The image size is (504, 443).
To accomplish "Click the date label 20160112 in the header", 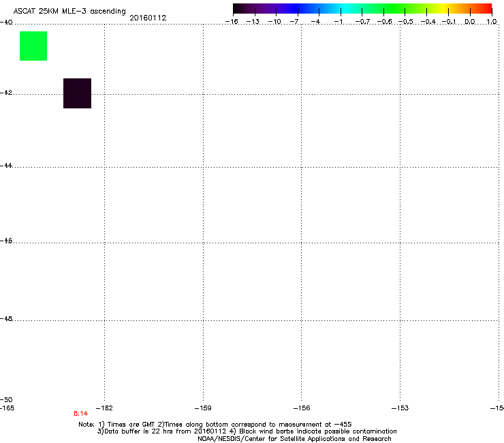I will click(x=148, y=18).
